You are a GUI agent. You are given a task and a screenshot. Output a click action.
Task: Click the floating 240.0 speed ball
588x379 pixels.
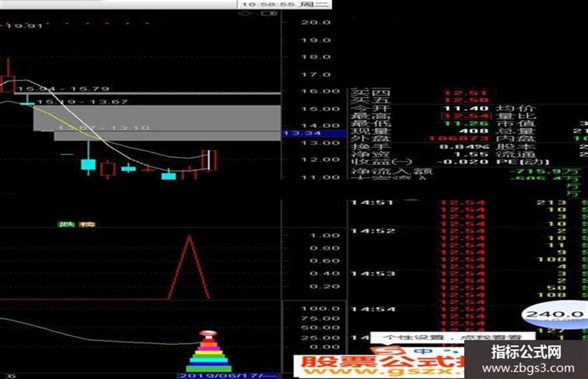(x=555, y=314)
